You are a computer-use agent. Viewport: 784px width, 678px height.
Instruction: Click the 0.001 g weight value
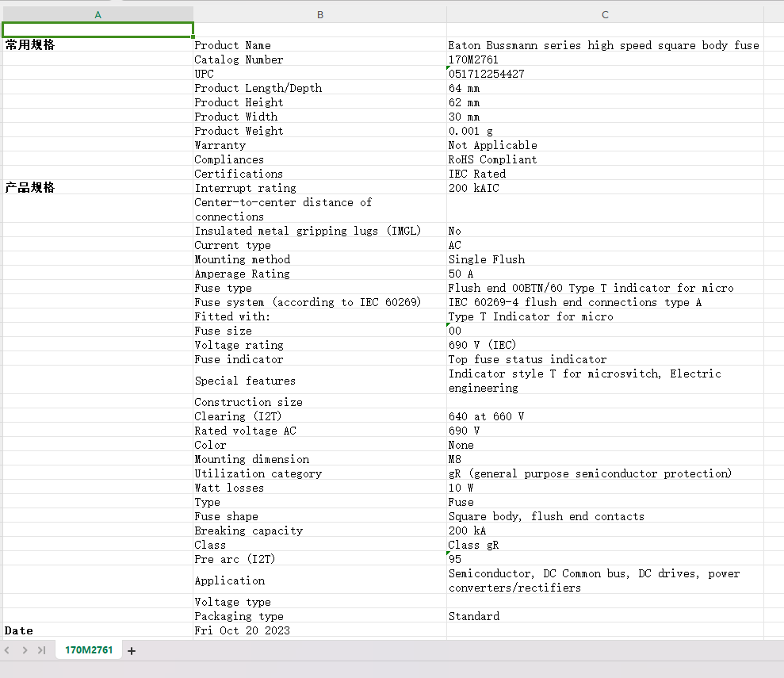[605, 131]
